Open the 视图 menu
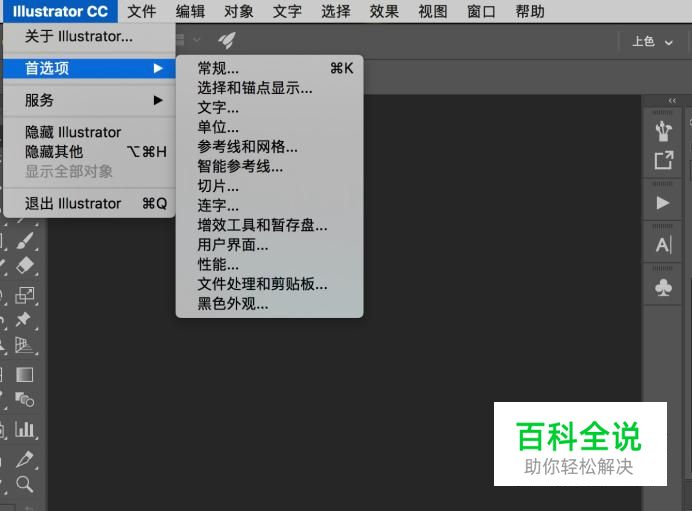692x511 pixels. 433,11
